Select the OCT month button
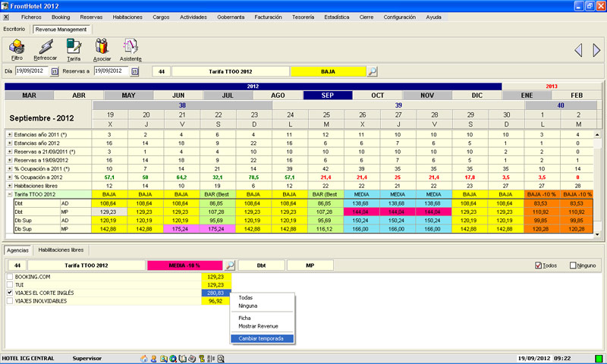This screenshot has height=364, width=607. tap(377, 96)
